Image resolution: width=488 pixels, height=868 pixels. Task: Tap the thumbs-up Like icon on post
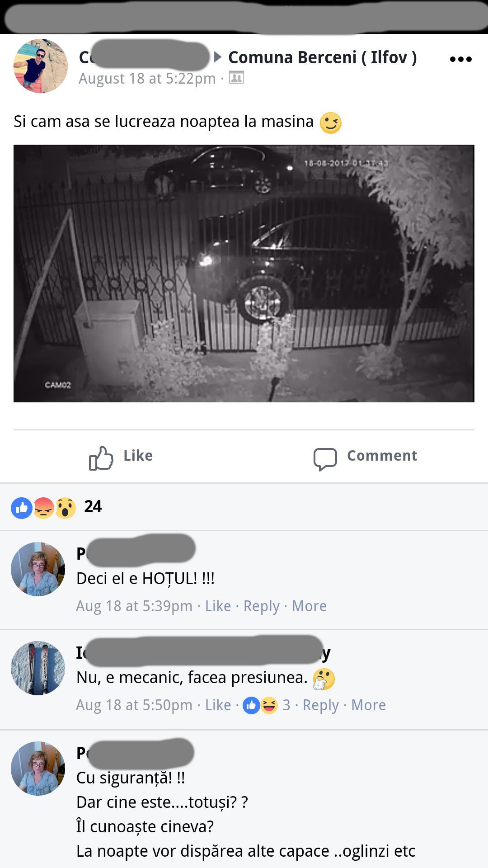coord(101,458)
